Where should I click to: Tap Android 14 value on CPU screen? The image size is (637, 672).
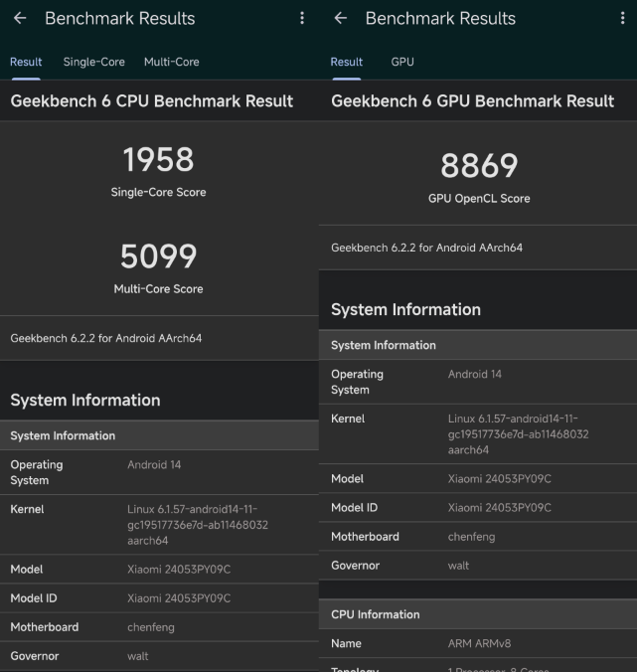(154, 465)
